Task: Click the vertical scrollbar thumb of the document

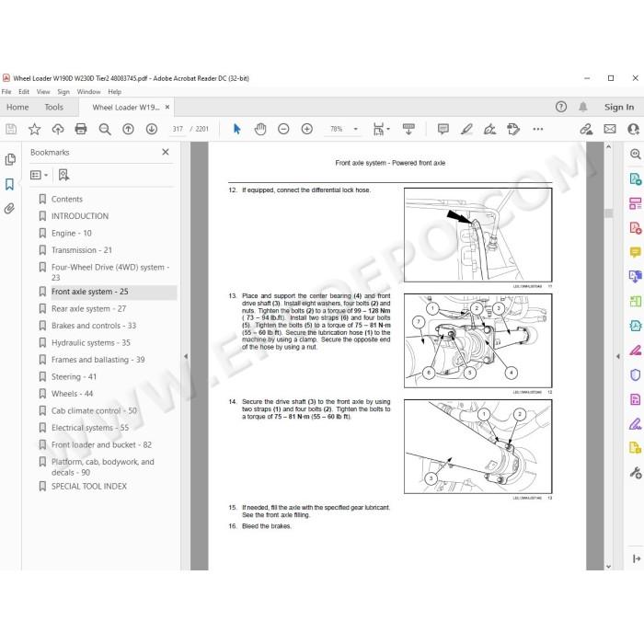Action: [609, 213]
